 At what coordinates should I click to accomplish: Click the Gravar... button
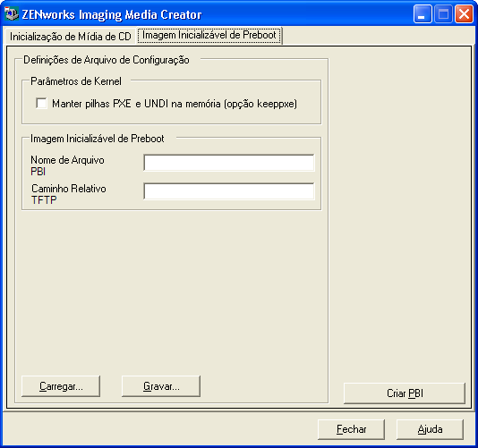click(x=161, y=386)
